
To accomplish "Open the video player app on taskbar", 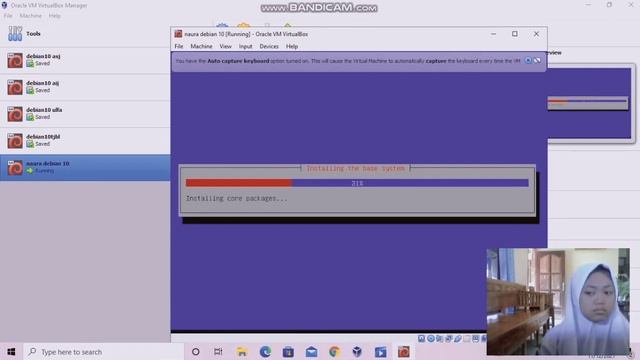I will (x=380, y=352).
